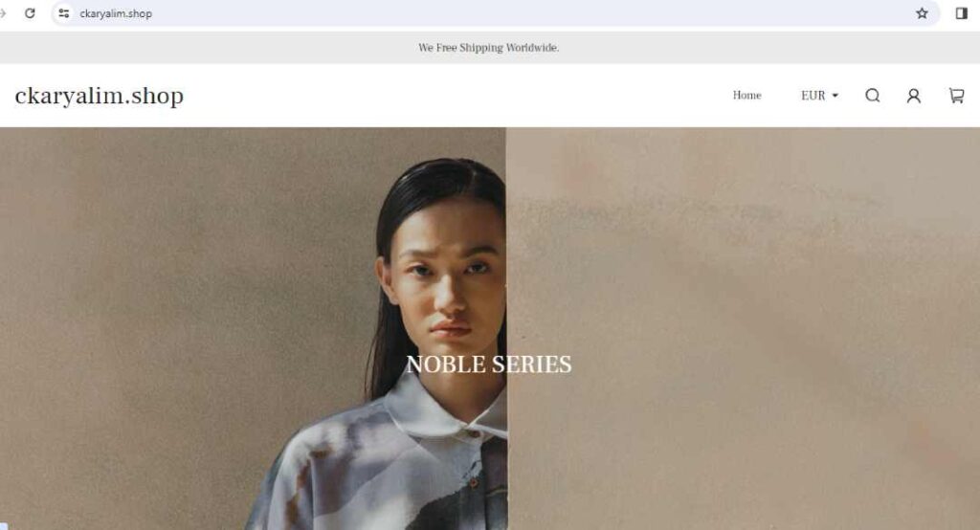This screenshot has height=530, width=980.
Task: Expand the EUR currency dropdown
Action: point(819,96)
